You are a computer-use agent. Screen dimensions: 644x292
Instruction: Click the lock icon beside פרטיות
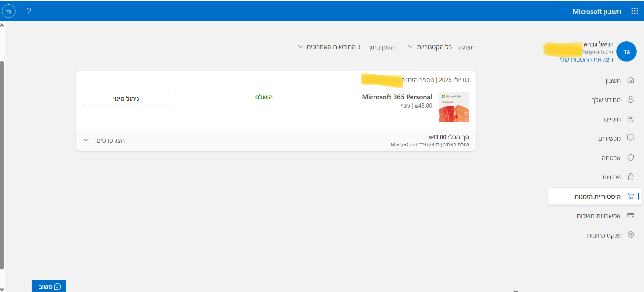[x=631, y=177]
